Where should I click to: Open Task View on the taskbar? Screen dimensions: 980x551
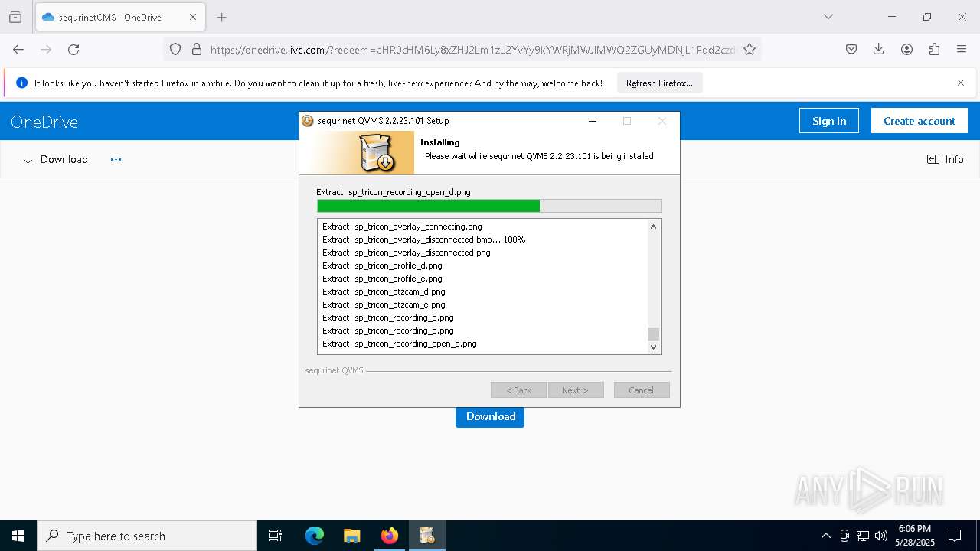pyautogui.click(x=276, y=536)
